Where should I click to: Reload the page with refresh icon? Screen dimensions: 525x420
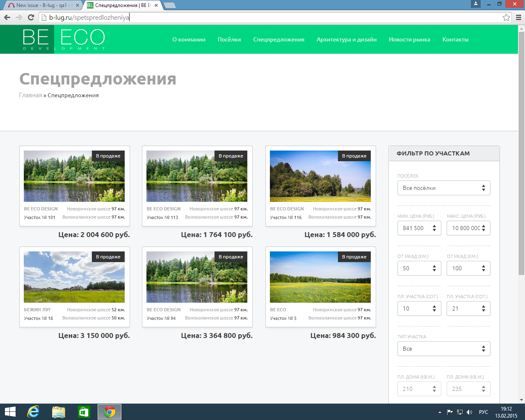31,17
